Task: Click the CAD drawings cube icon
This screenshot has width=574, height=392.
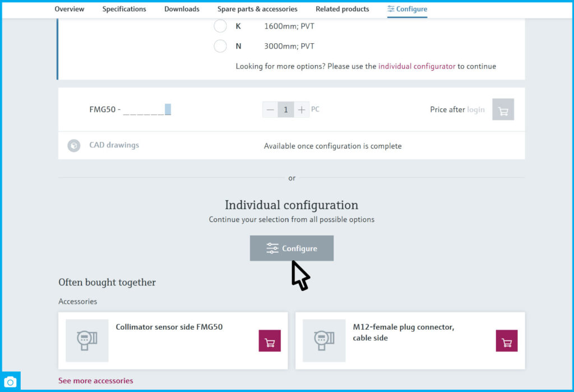Action: [x=74, y=146]
